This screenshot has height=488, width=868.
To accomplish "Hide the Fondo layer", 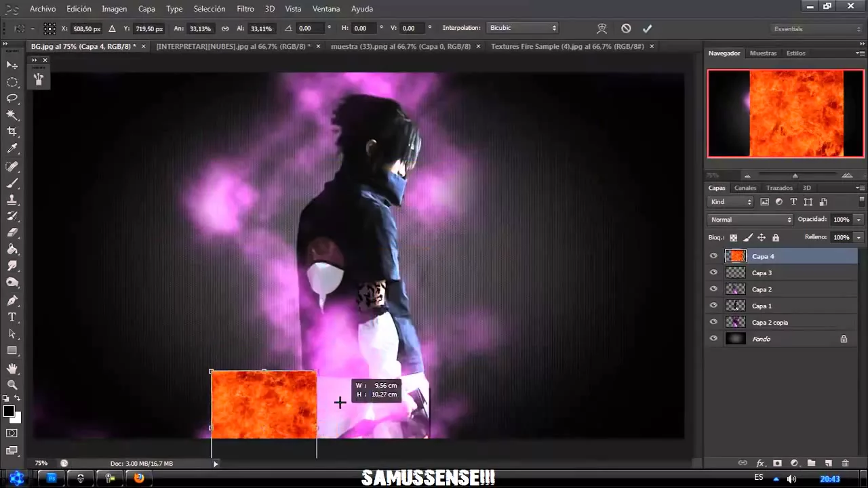I will click(713, 339).
